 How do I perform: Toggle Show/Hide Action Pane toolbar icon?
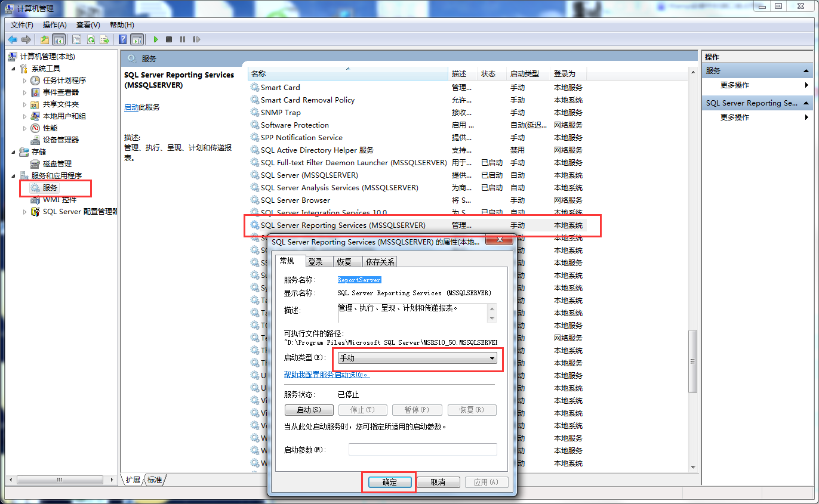point(137,39)
